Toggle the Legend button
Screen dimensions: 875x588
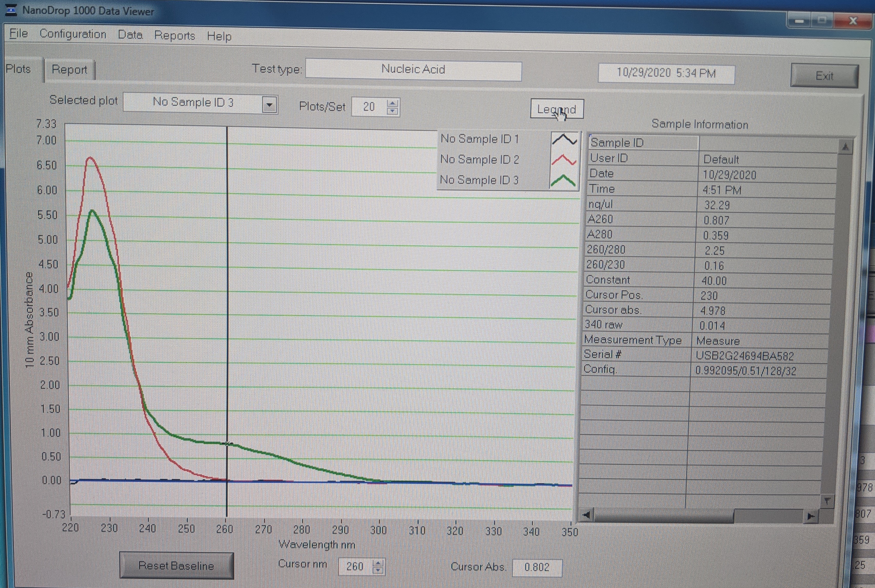pos(556,110)
